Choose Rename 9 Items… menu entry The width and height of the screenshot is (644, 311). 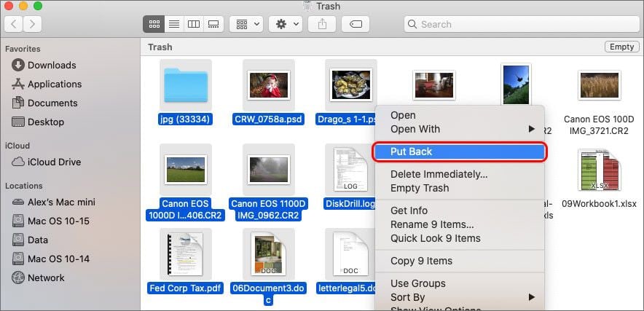tap(460, 225)
